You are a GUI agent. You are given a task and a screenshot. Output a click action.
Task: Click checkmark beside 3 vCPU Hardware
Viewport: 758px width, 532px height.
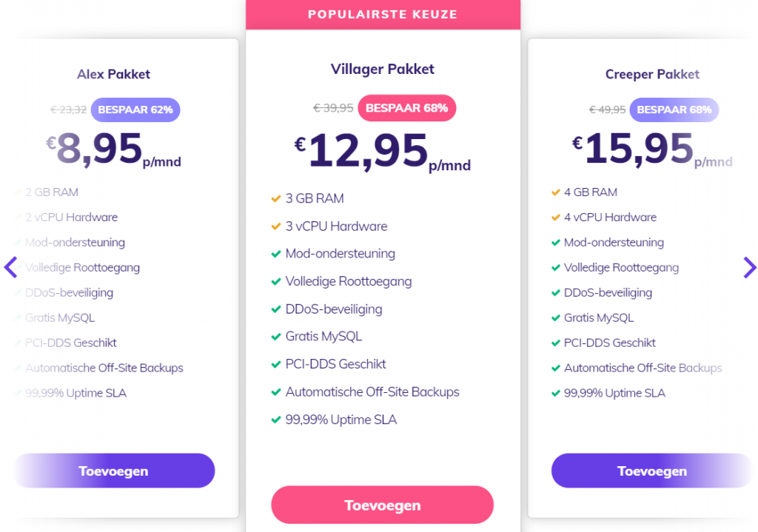[276, 226]
